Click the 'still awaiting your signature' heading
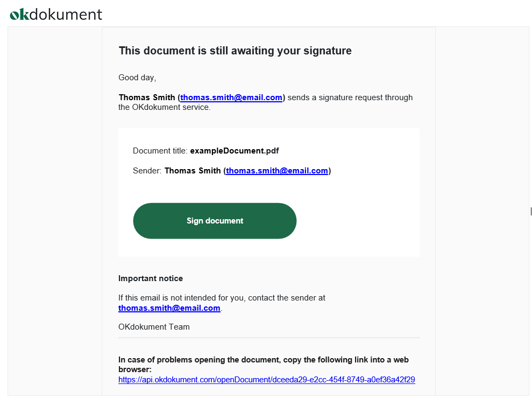 click(235, 51)
